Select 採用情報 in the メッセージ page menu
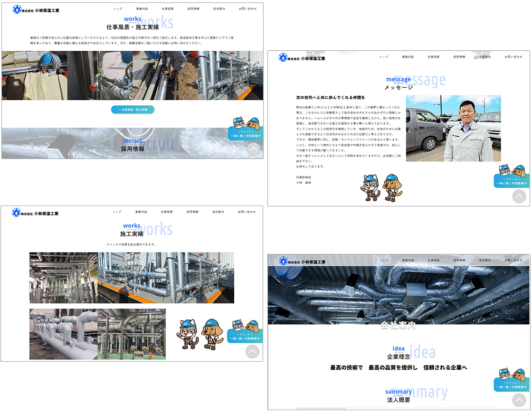532x412 pixels. (459, 57)
